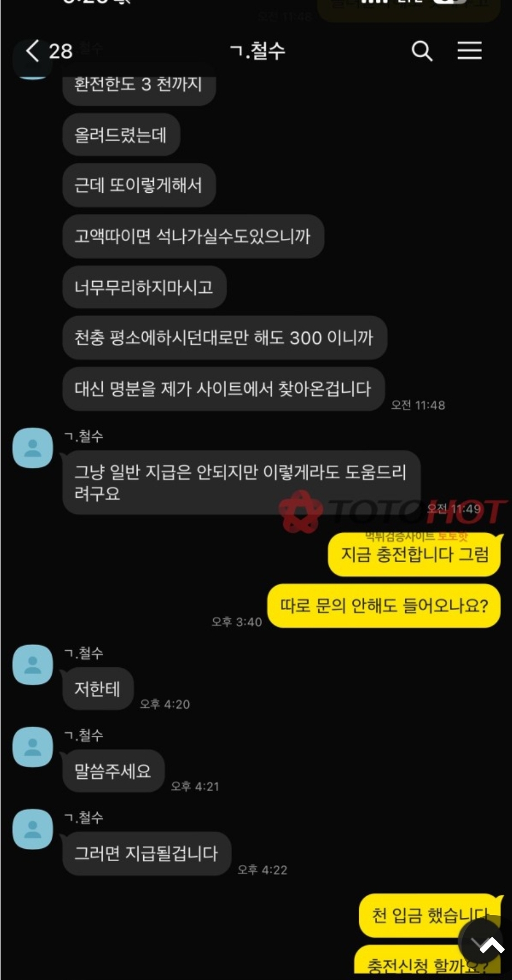512x980 pixels.
Task: Tap the yellow bubble 지금 충전합니다 그럼
Action: [x=414, y=554]
